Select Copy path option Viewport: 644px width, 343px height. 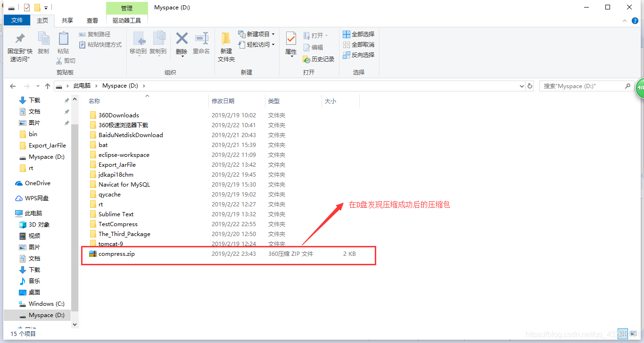pyautogui.click(x=94, y=34)
